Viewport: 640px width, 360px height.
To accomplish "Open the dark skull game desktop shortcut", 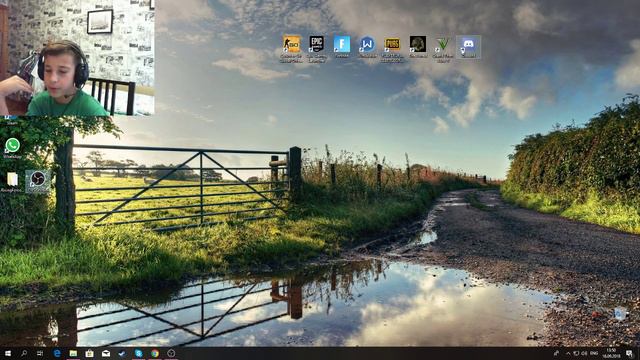I will pos(418,47).
